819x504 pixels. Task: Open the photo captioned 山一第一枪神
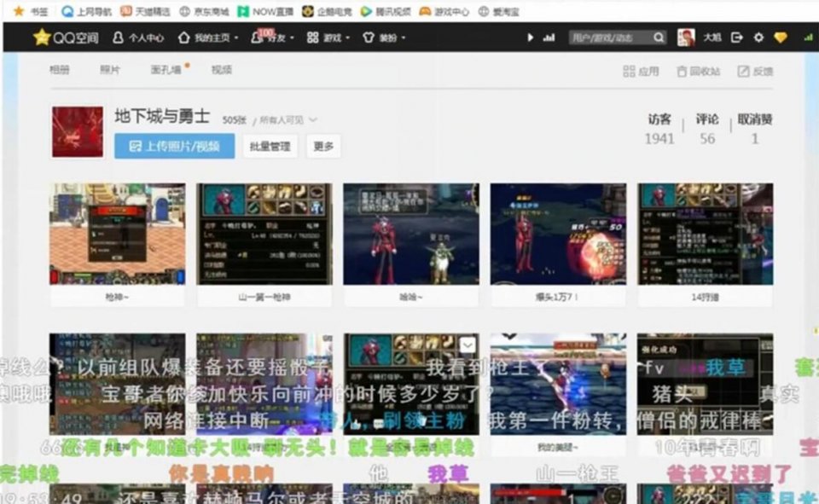coord(264,234)
